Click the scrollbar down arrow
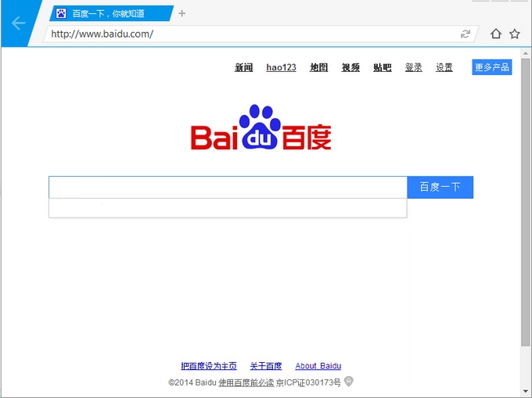This screenshot has height=398, width=532. pyautogui.click(x=525, y=392)
